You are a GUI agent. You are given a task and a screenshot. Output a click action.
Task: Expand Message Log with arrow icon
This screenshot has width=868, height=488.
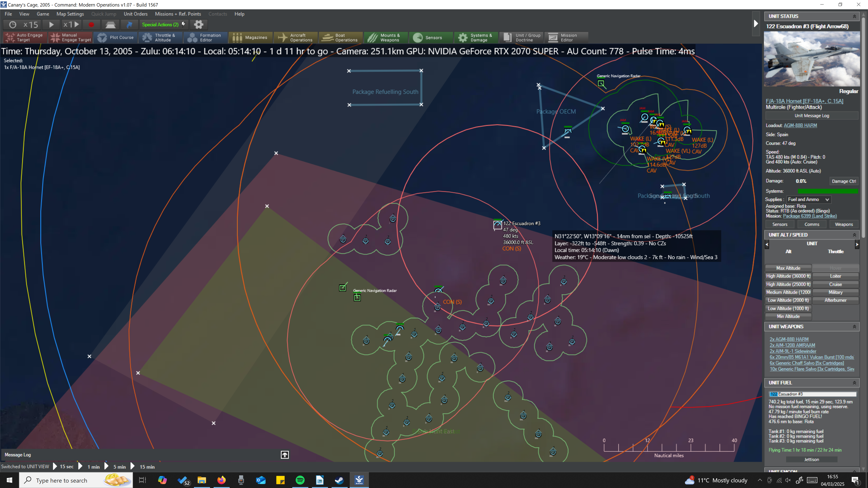pos(285,455)
